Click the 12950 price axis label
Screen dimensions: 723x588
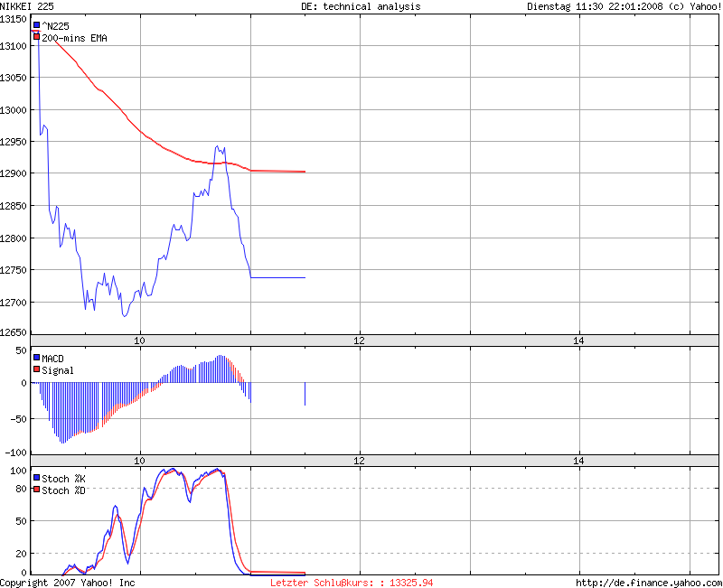tap(14, 142)
